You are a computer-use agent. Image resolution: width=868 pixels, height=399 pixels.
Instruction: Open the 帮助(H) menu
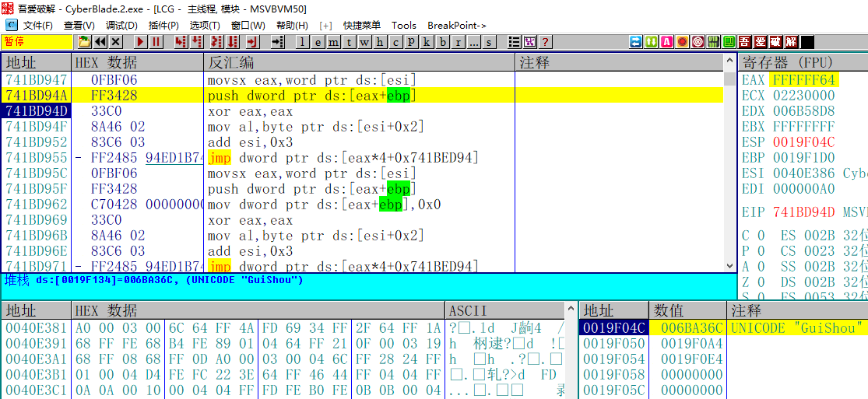coord(292,26)
